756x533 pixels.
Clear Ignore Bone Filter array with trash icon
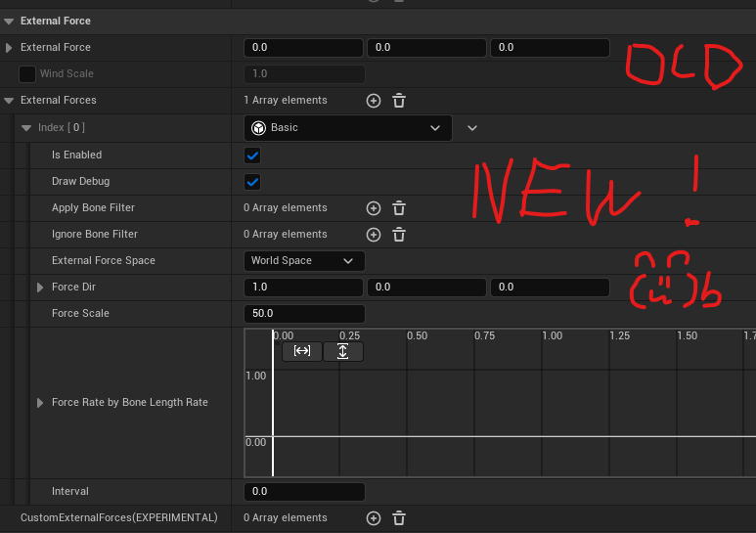399,235
